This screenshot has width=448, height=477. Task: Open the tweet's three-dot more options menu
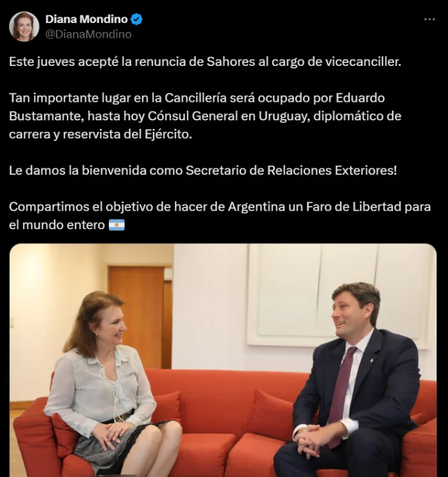429,19
